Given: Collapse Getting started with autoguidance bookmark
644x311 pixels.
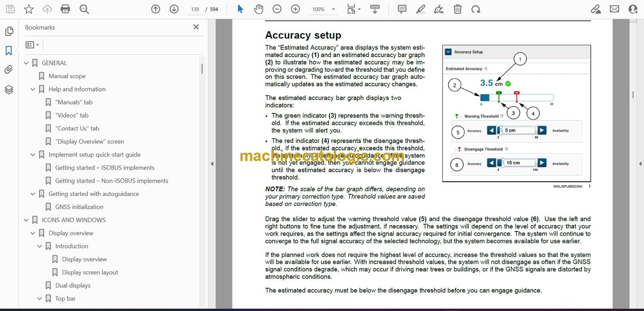Looking at the screenshot, I should click(33, 194).
